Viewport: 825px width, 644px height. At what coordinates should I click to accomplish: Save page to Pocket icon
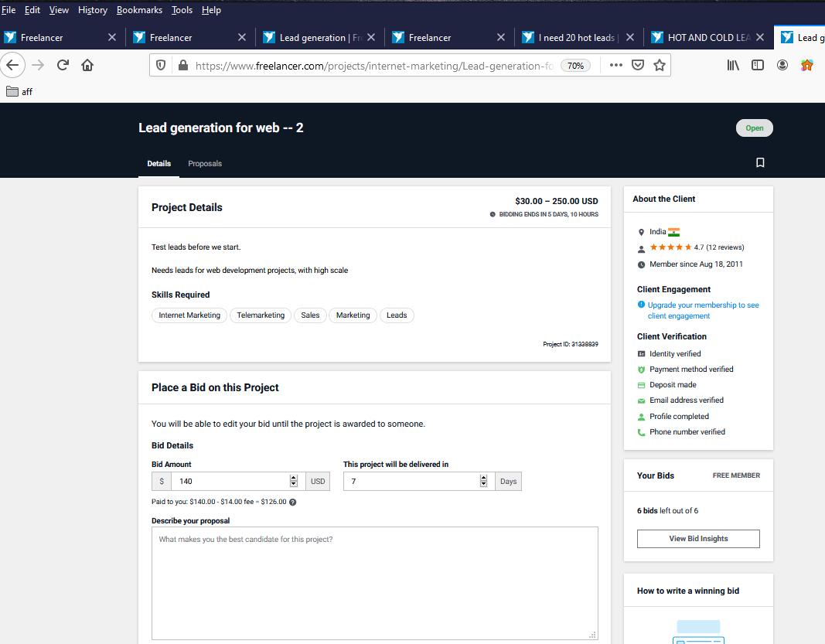click(638, 65)
